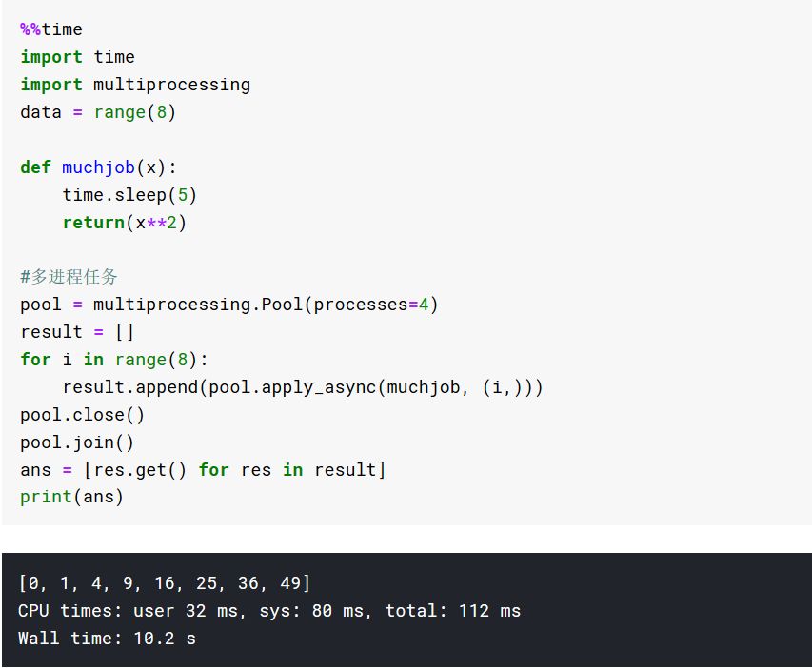The height and width of the screenshot is (668, 812).
Task: Click the "import time" line
Action: click(77, 57)
